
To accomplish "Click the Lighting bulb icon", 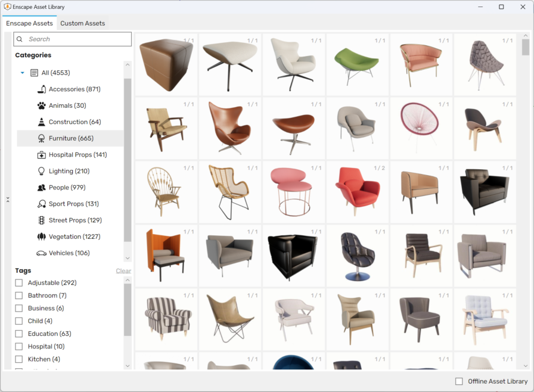I will [x=42, y=171].
